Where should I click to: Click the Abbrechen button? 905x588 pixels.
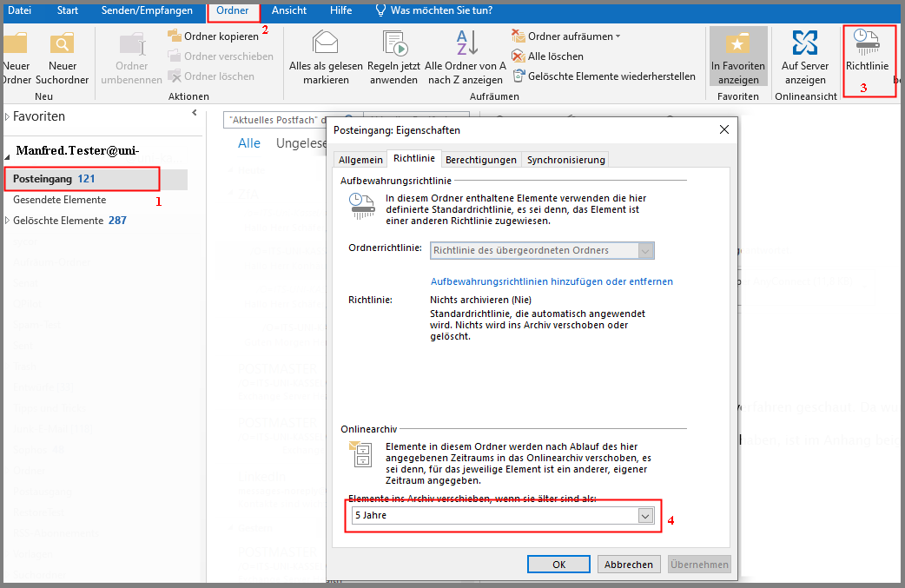point(628,565)
